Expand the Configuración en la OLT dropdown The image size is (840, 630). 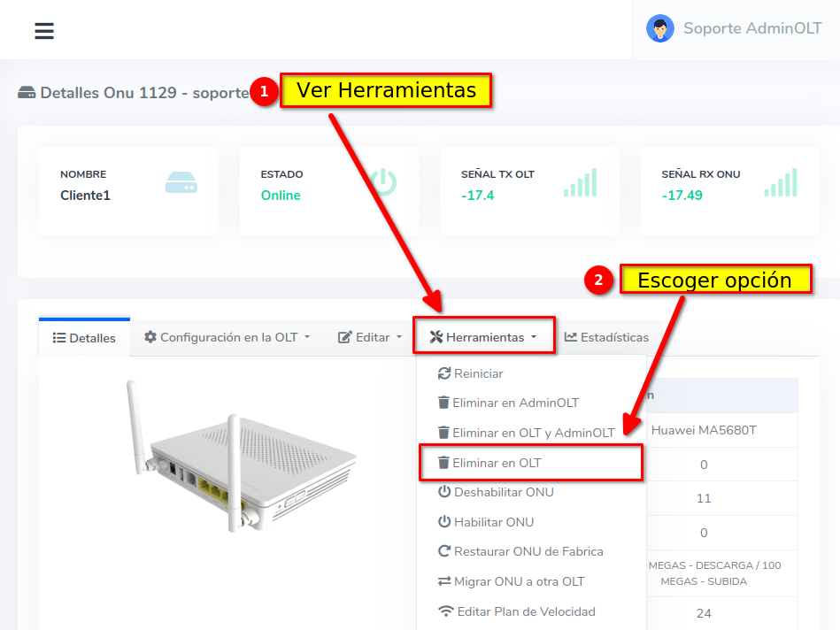227,337
